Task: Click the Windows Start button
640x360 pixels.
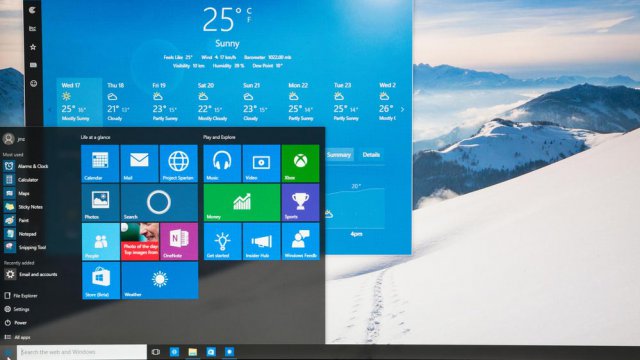Action: [x=8, y=353]
